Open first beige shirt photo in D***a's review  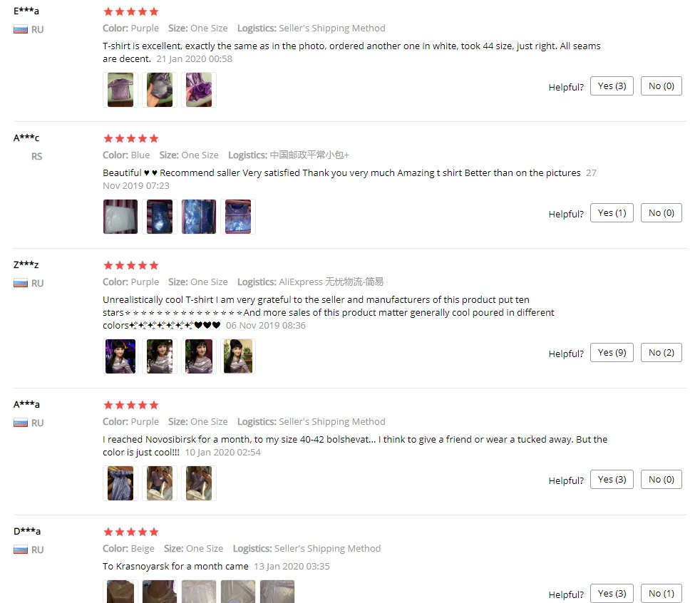[x=120, y=592]
